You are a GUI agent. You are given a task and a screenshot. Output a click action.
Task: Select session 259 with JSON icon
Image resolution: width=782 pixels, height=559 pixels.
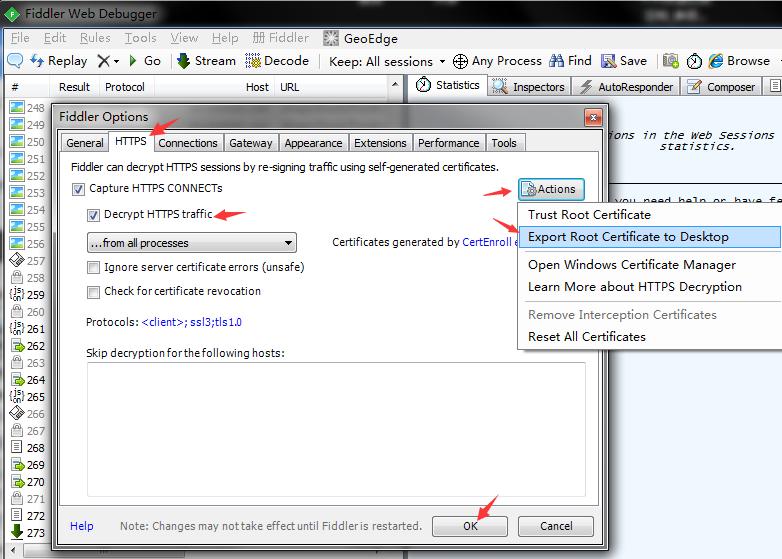(27, 295)
